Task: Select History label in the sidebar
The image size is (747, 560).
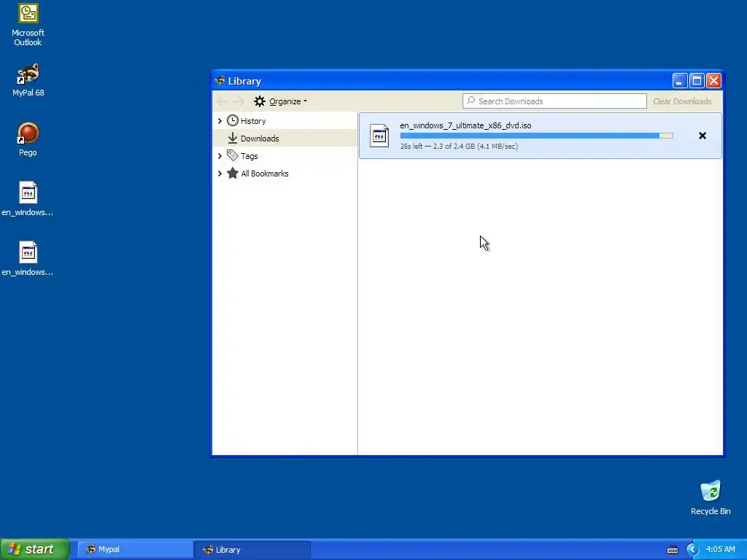Action: [253, 121]
